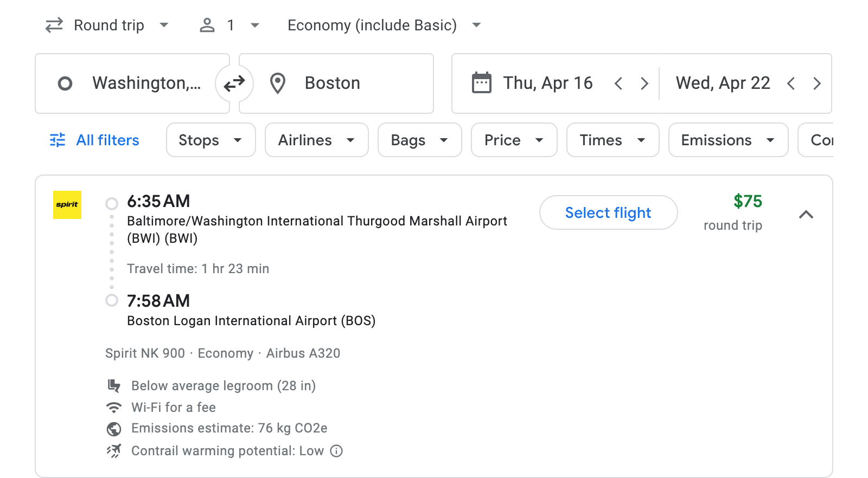Click the legroom seat icon

(114, 386)
